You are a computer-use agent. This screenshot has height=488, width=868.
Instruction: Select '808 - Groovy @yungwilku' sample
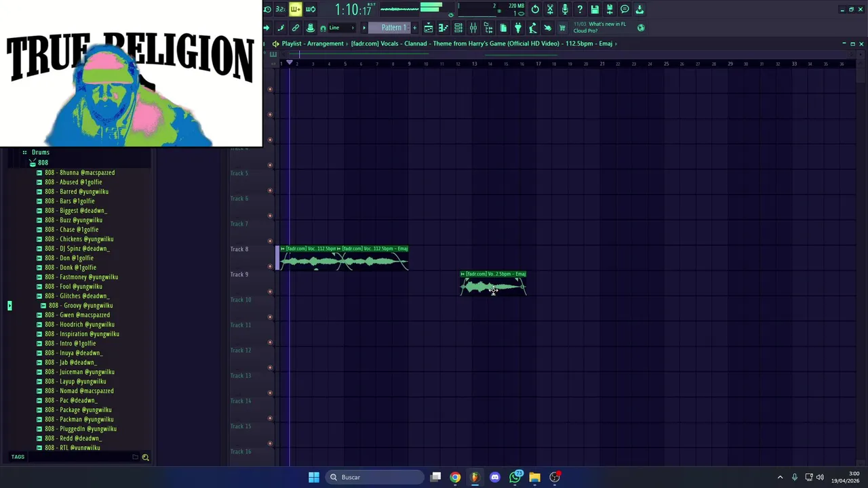click(x=81, y=306)
